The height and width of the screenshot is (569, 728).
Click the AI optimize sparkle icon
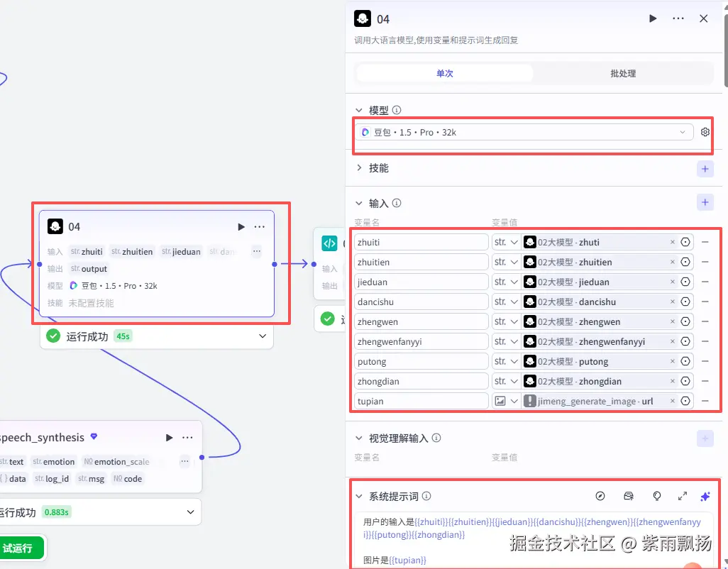(705, 497)
